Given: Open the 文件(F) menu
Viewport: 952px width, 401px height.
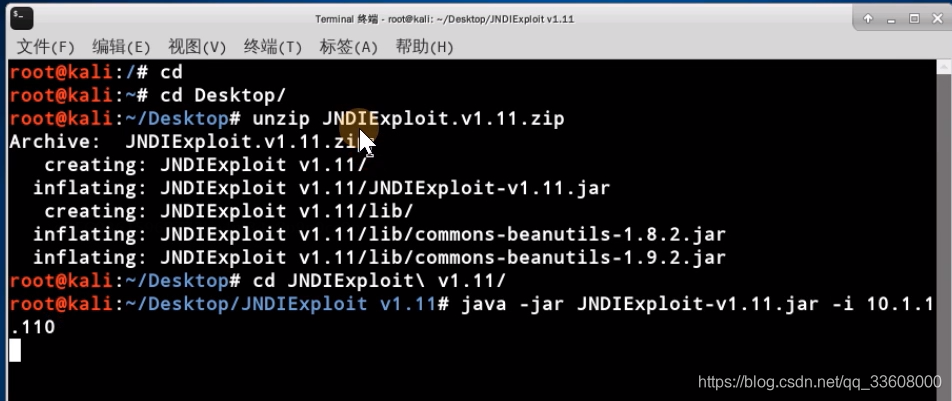Looking at the screenshot, I should pos(46,47).
